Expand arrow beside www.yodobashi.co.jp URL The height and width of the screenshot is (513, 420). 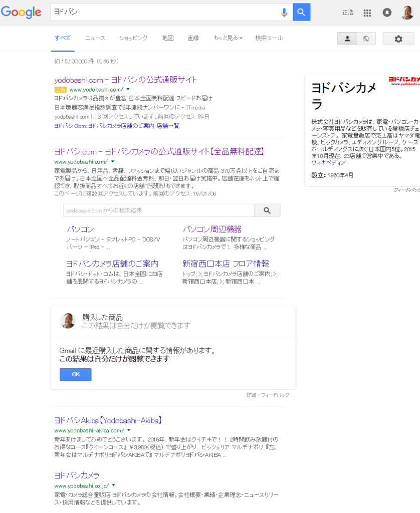click(114, 485)
